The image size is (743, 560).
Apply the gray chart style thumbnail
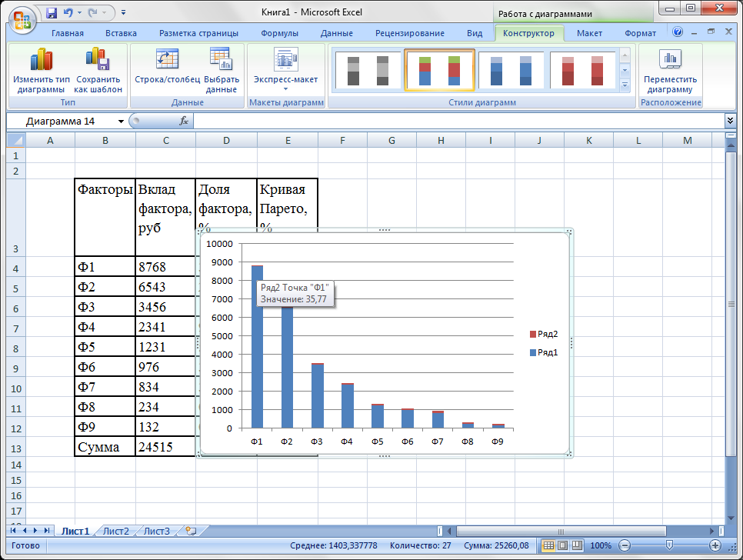[x=368, y=70]
